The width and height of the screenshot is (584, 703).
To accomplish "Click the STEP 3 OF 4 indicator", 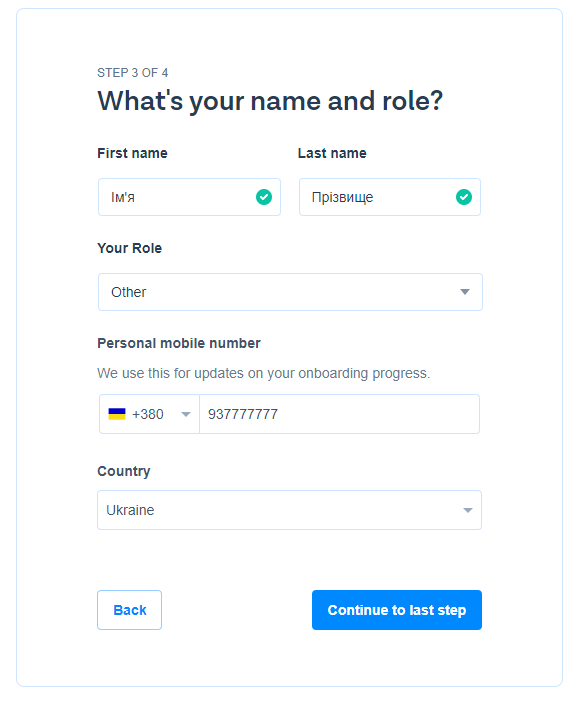I will coord(133,73).
